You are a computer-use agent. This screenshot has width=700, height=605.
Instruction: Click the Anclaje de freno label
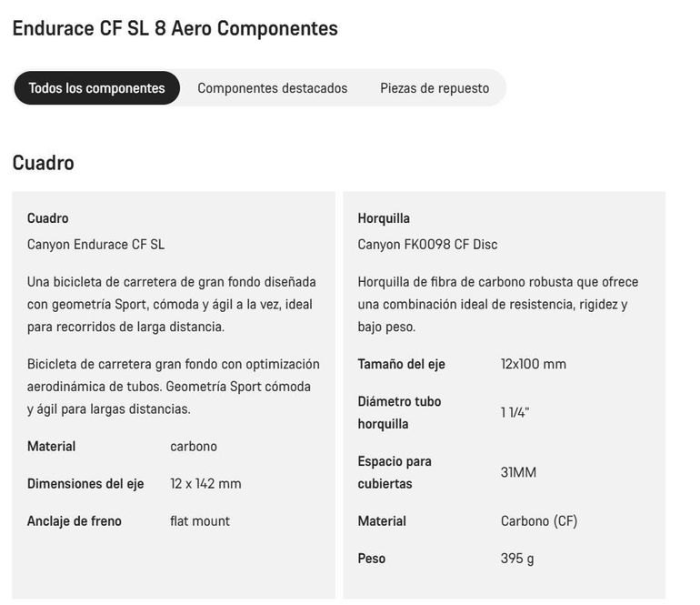75,521
